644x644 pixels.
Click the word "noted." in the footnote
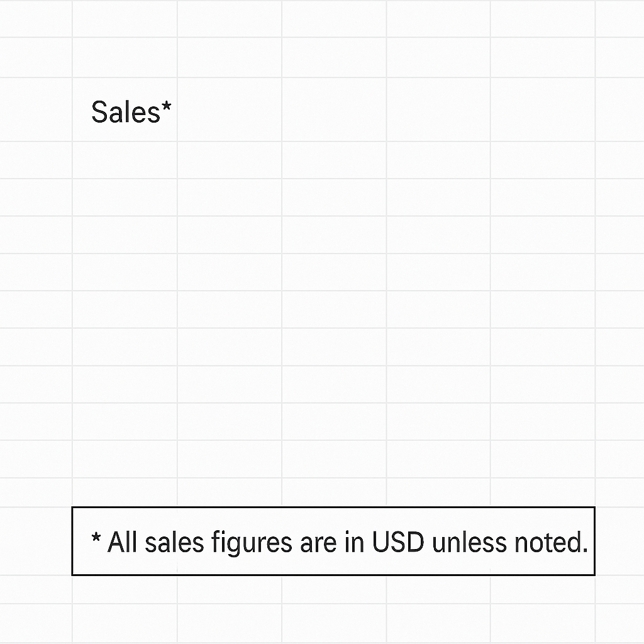(547, 542)
